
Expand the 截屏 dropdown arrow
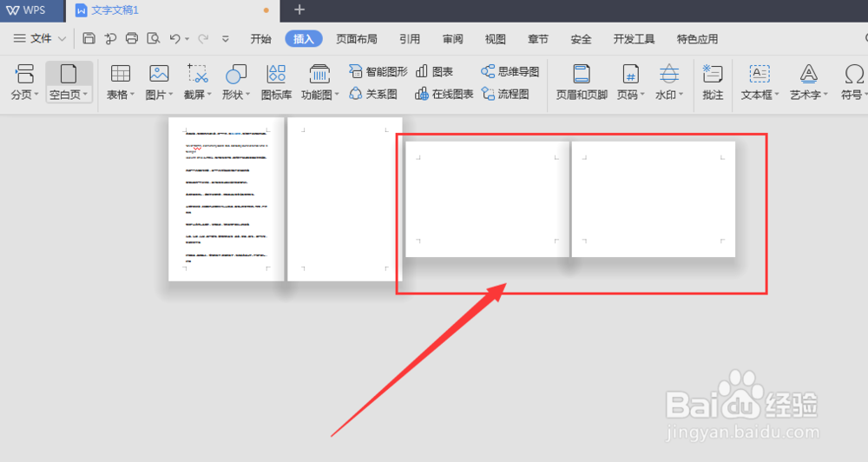click(x=209, y=94)
